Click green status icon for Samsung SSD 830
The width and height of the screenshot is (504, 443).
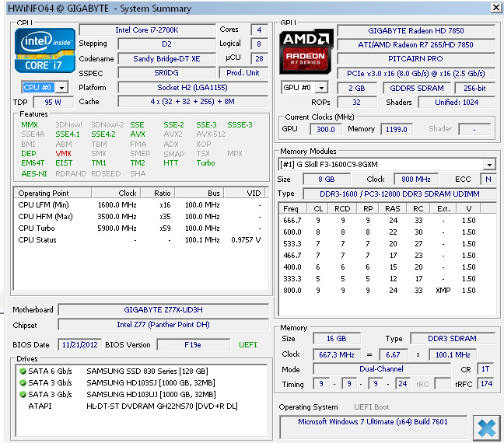pos(23,371)
